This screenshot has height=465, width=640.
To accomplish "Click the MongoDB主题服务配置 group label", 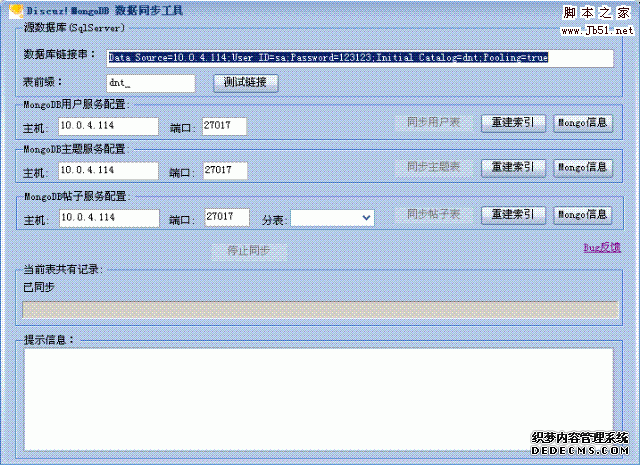I will [76, 149].
